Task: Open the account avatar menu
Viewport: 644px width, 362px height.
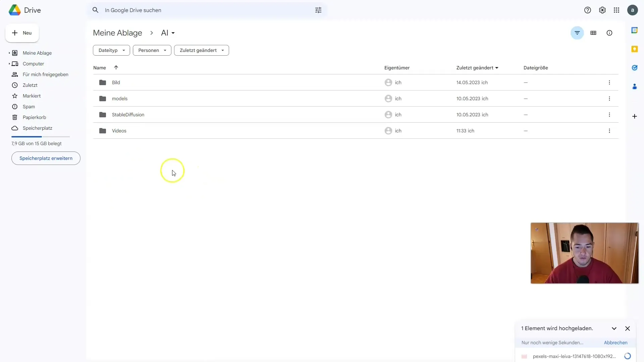Action: pyautogui.click(x=633, y=10)
